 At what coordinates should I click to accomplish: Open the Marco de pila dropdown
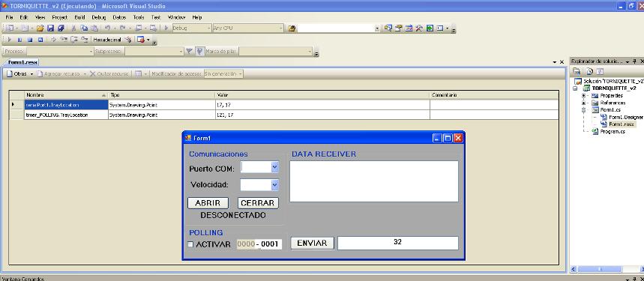(x=276, y=51)
